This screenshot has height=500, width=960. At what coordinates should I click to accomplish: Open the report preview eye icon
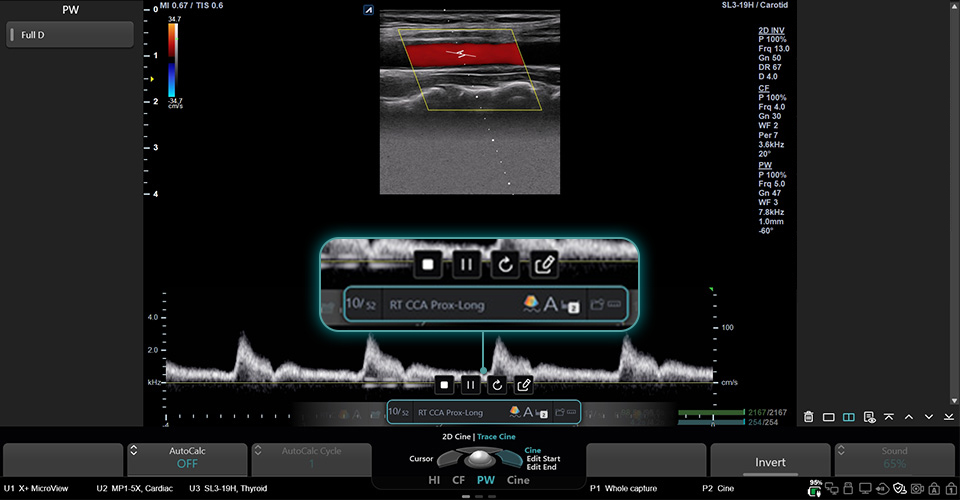point(870,417)
